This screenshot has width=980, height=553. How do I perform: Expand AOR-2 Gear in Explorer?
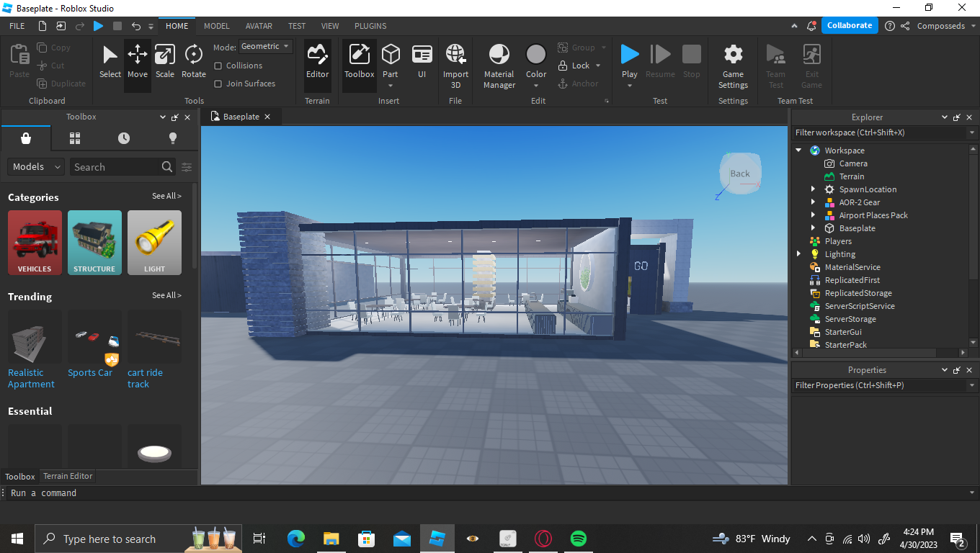(x=814, y=202)
